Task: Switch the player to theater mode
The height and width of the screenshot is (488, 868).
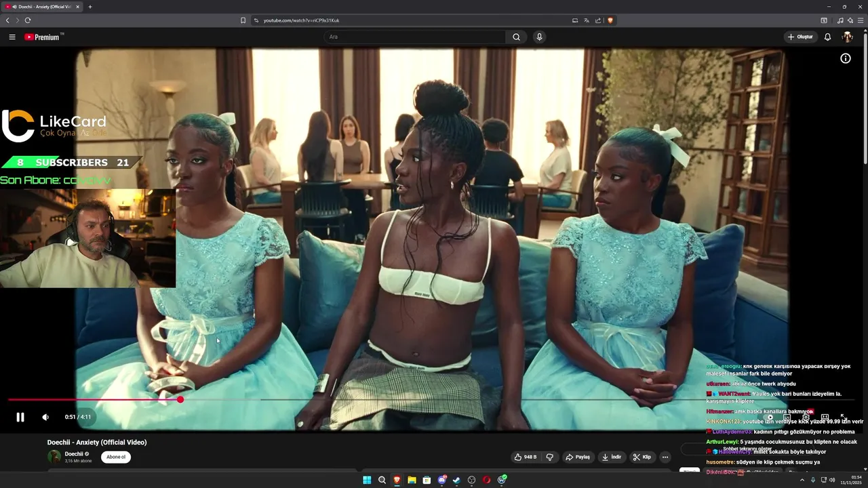Action: pos(825,418)
